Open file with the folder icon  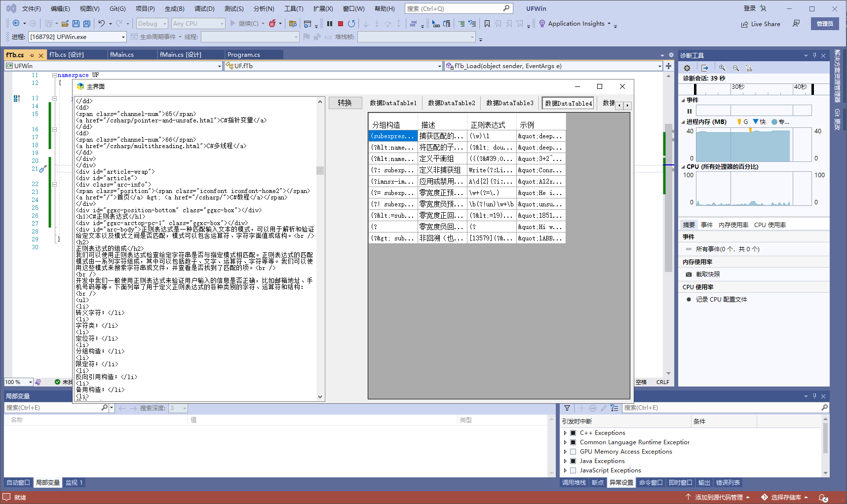65,23
